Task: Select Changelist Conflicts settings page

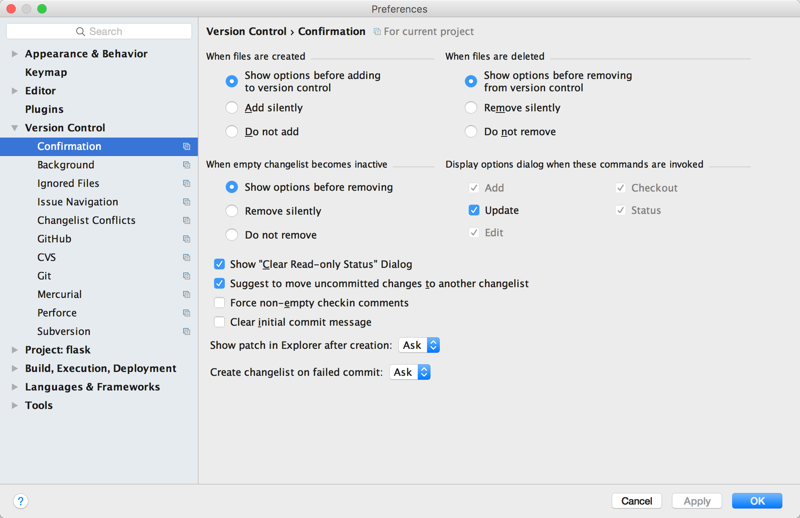Action: pos(86,221)
